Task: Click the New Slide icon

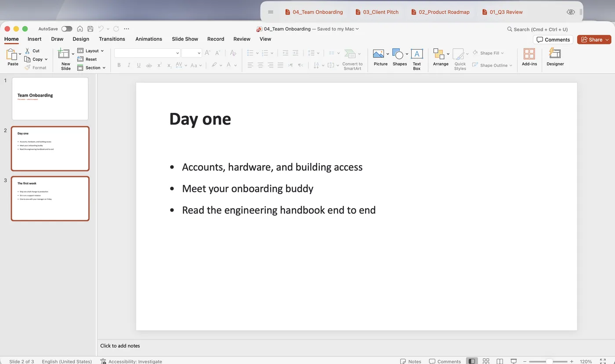Action: click(x=64, y=54)
